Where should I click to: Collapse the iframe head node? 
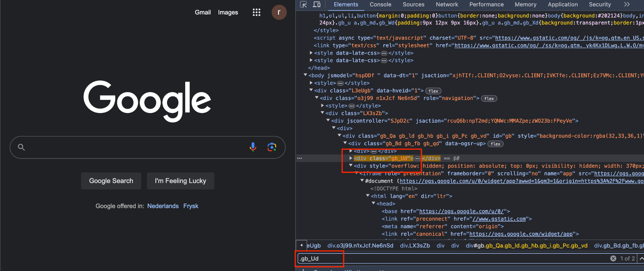tap(373, 203)
